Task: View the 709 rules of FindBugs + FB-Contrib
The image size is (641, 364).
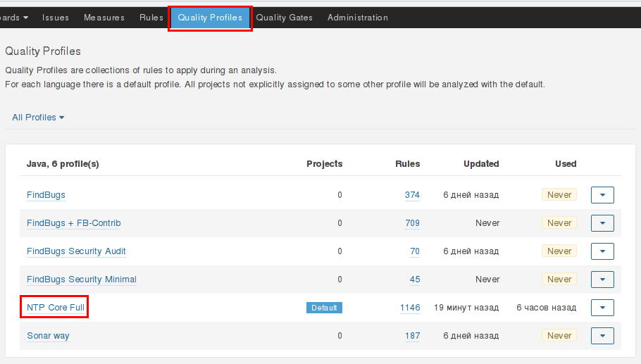Action: pyautogui.click(x=412, y=223)
